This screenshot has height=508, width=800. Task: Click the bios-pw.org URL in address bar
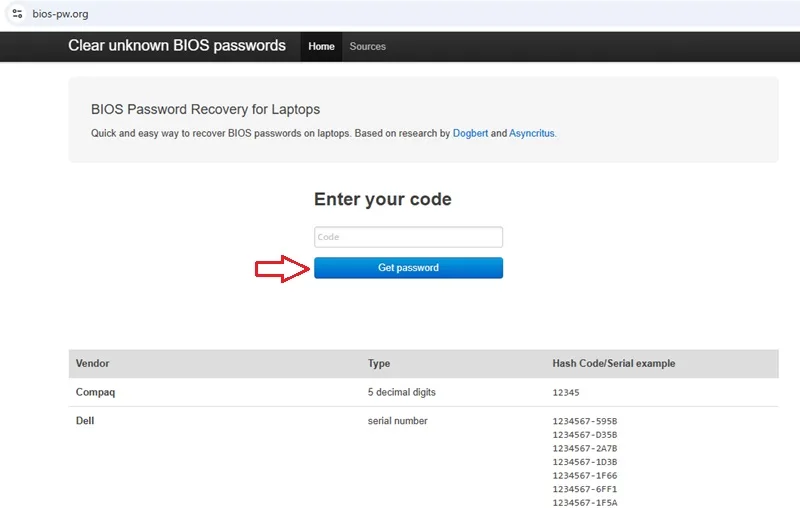tap(60, 14)
